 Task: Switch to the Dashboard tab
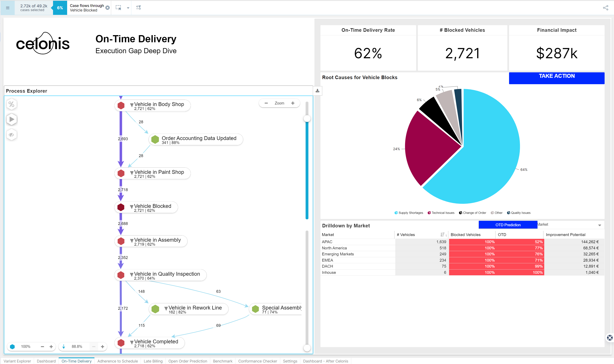[46, 361]
